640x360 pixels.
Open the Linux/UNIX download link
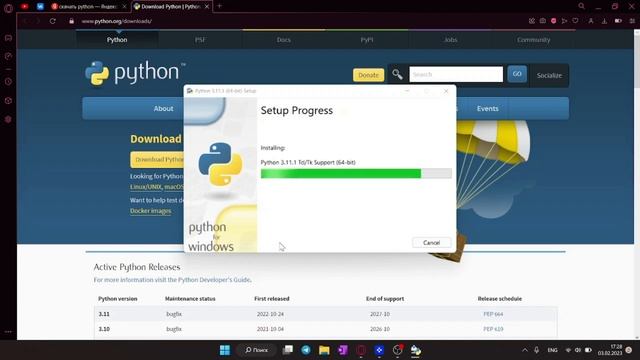(x=146, y=187)
